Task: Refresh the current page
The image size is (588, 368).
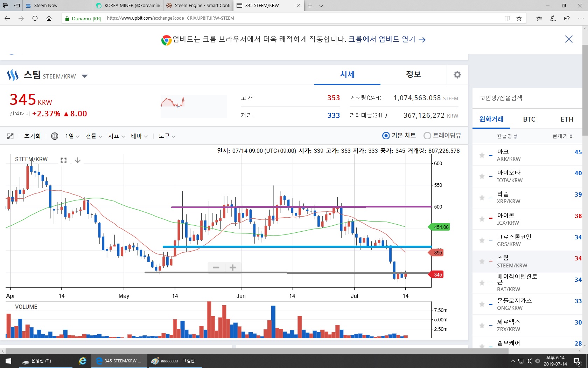Action: tap(35, 18)
